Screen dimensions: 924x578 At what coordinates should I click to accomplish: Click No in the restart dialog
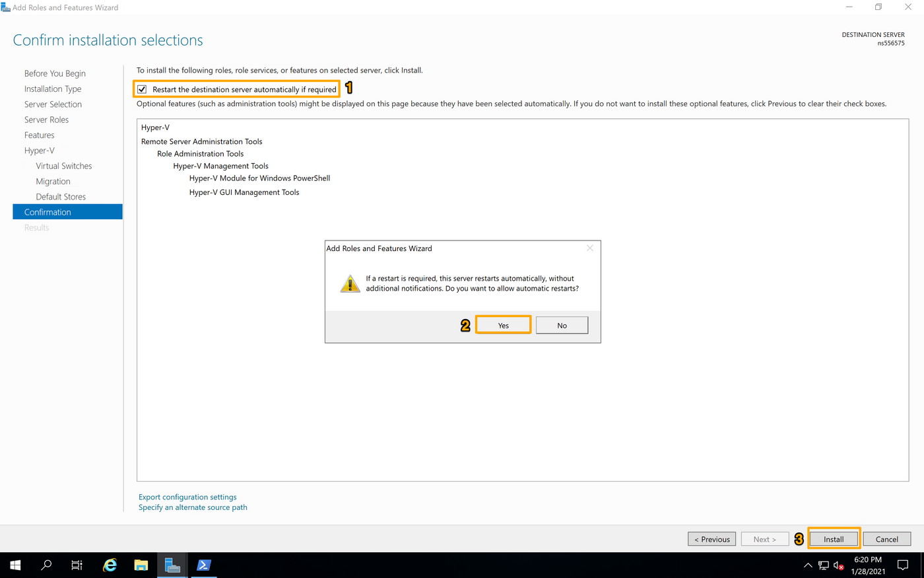point(562,324)
